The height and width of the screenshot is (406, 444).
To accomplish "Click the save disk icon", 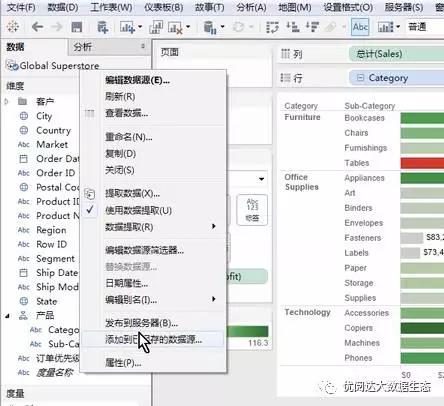I will (x=77, y=27).
